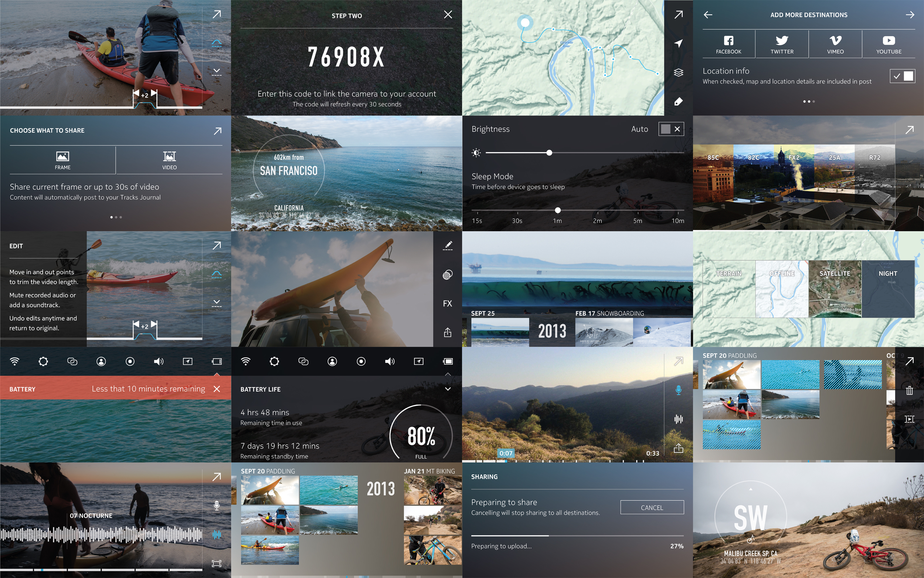Collapse the BATTERY LIFE chevron
The height and width of the screenshot is (578, 924).
[448, 389]
